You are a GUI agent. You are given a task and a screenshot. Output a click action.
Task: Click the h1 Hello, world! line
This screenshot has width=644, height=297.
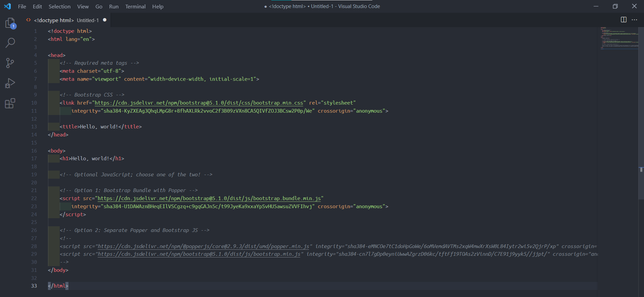92,159
